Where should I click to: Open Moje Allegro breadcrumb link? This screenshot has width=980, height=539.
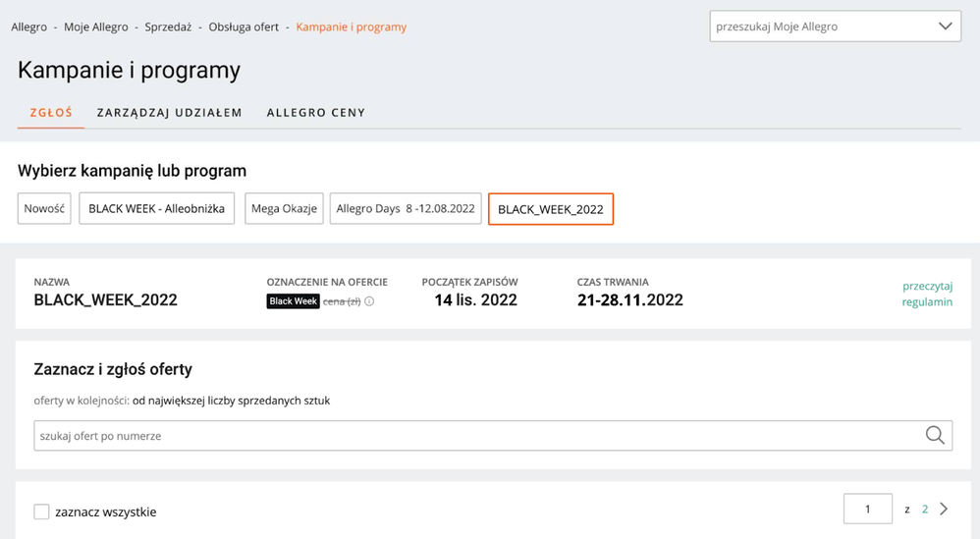pyautogui.click(x=96, y=27)
